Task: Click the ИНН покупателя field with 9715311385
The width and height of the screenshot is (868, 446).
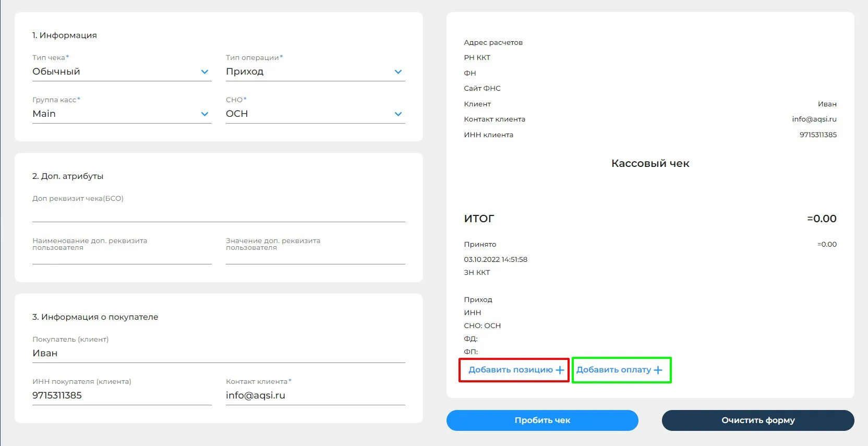Action: coord(122,396)
